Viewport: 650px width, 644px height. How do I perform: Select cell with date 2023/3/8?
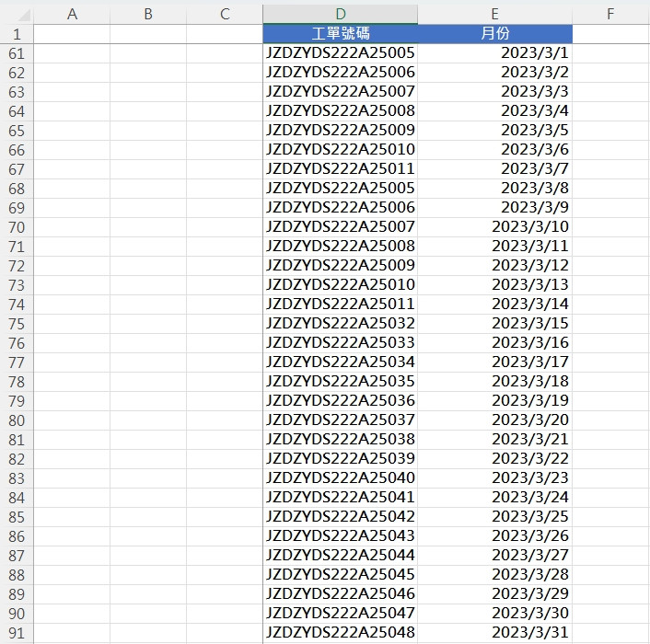(495, 189)
